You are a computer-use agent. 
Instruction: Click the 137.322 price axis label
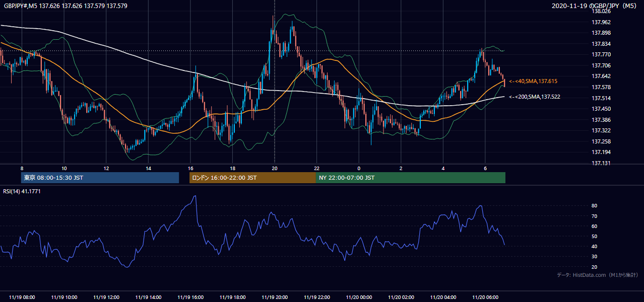601,130
